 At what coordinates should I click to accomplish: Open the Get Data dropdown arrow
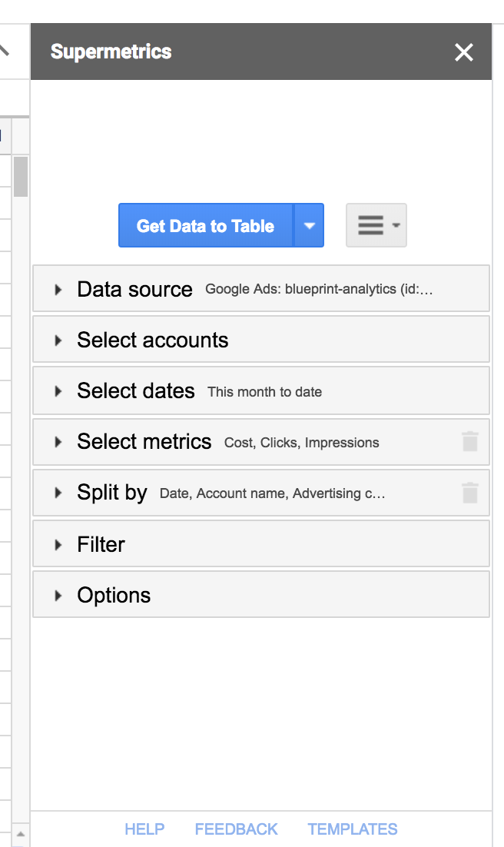tap(309, 226)
